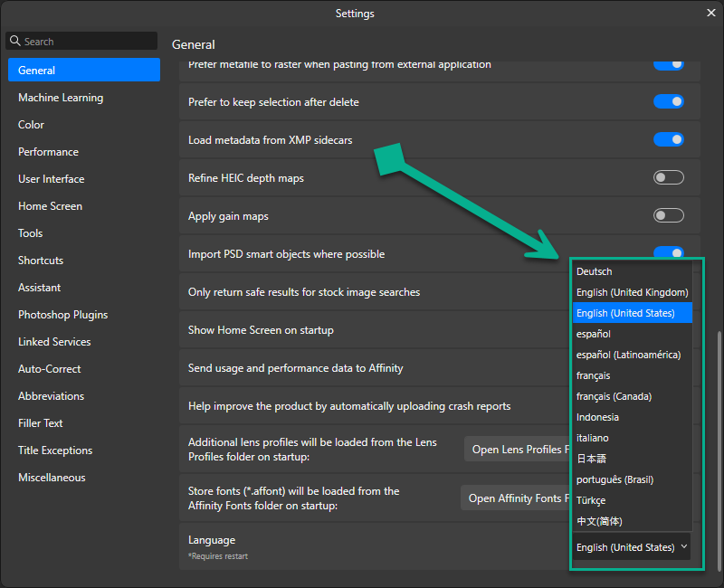Open the Language dropdown
This screenshot has width=724, height=588.
click(632, 547)
